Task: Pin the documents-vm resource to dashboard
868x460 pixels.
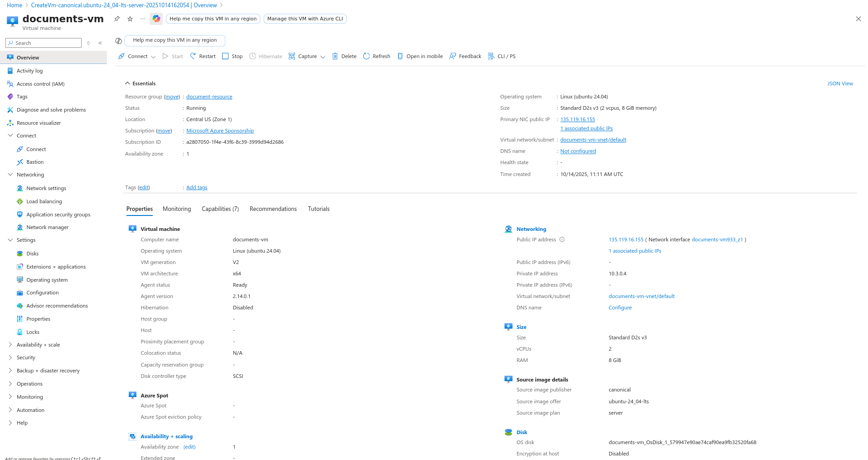Action: (x=117, y=19)
